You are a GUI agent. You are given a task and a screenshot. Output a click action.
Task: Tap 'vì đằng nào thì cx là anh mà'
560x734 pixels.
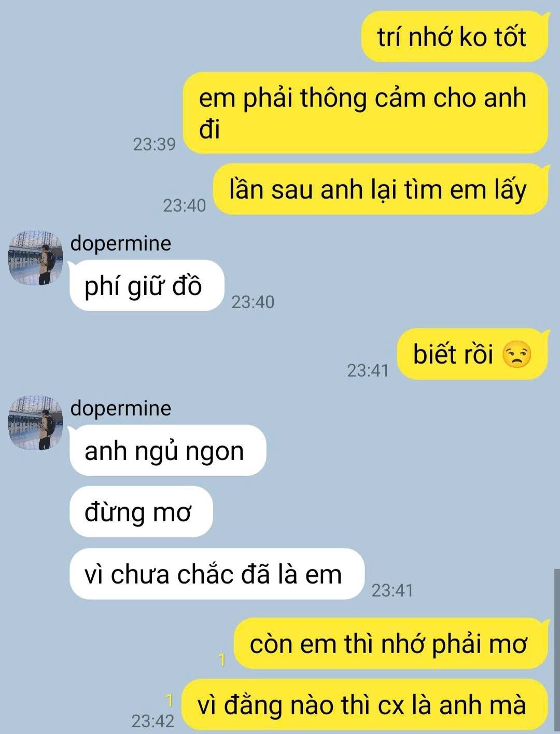[x=365, y=705]
